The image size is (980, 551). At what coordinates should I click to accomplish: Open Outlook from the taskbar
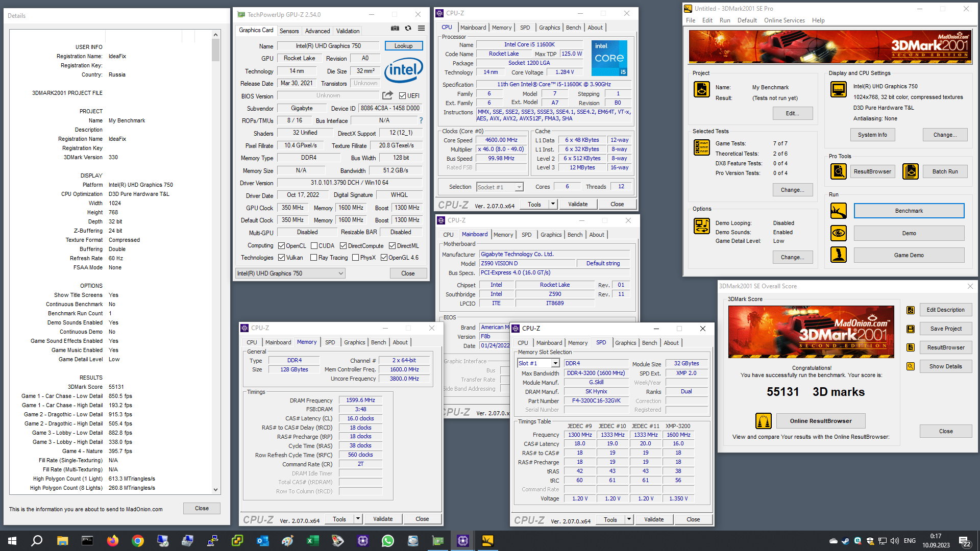click(x=263, y=541)
